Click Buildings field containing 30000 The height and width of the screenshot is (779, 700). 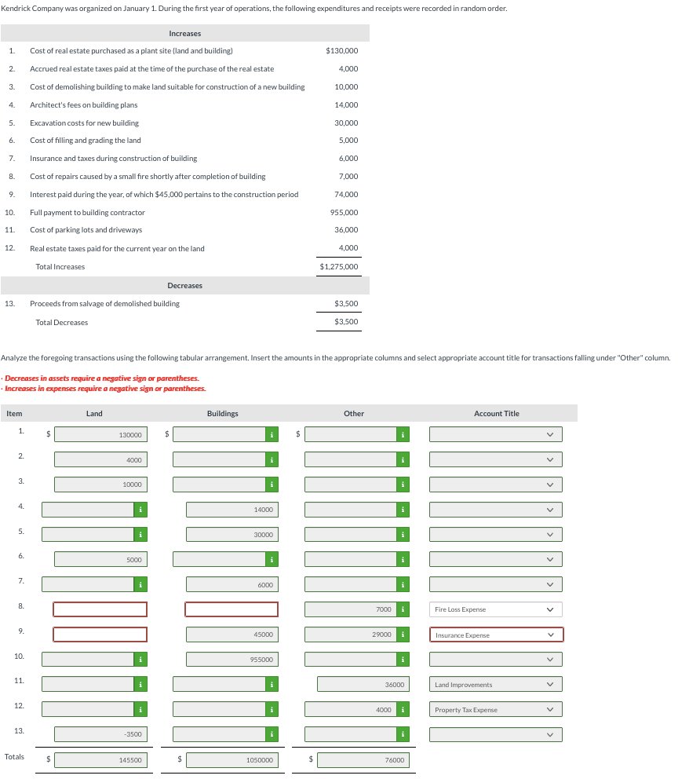(x=232, y=535)
